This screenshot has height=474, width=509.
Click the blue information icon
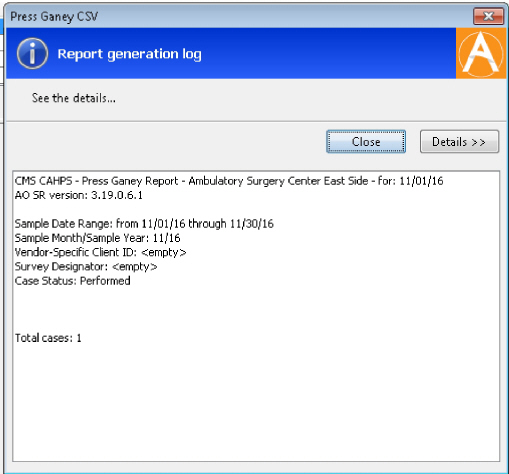coord(32,53)
